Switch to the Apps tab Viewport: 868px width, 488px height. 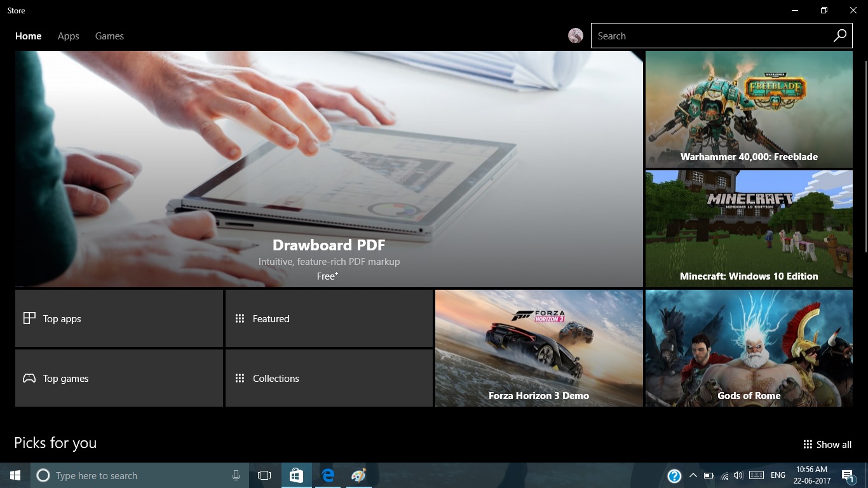[x=68, y=36]
